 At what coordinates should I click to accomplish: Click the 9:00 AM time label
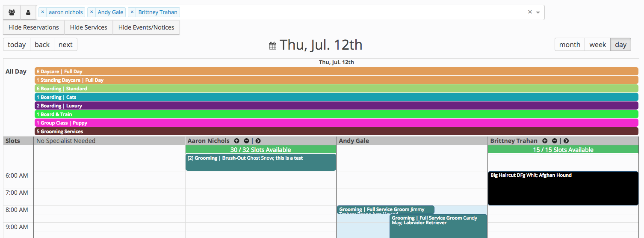click(x=17, y=227)
